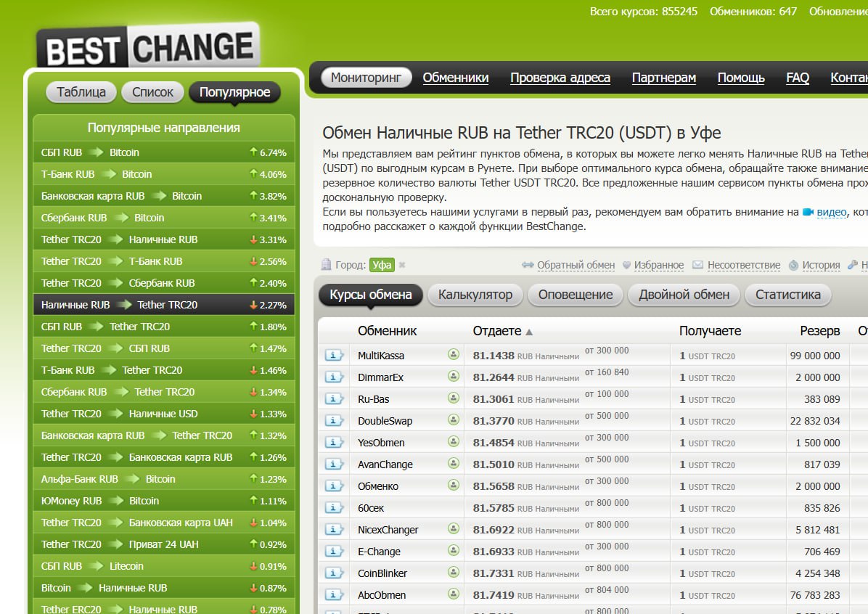
Task: Open info icon for AvanChange exchanger
Action: click(x=334, y=464)
